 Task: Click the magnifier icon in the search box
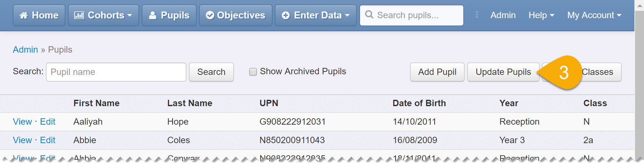pos(369,14)
